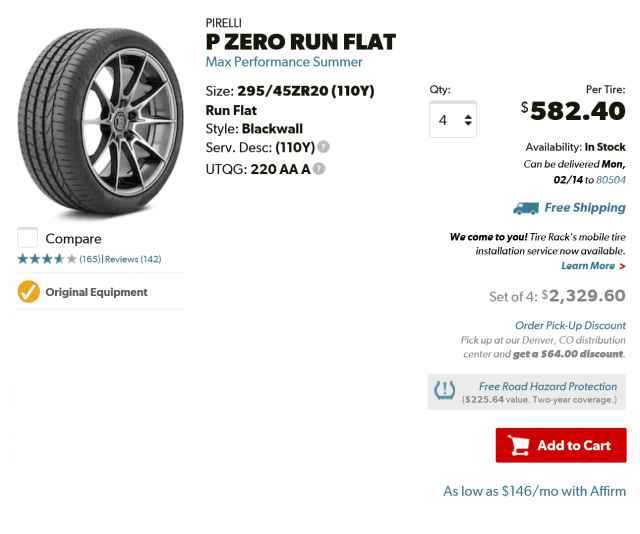
Task: Open the Learn More installation link
Action: (x=588, y=266)
